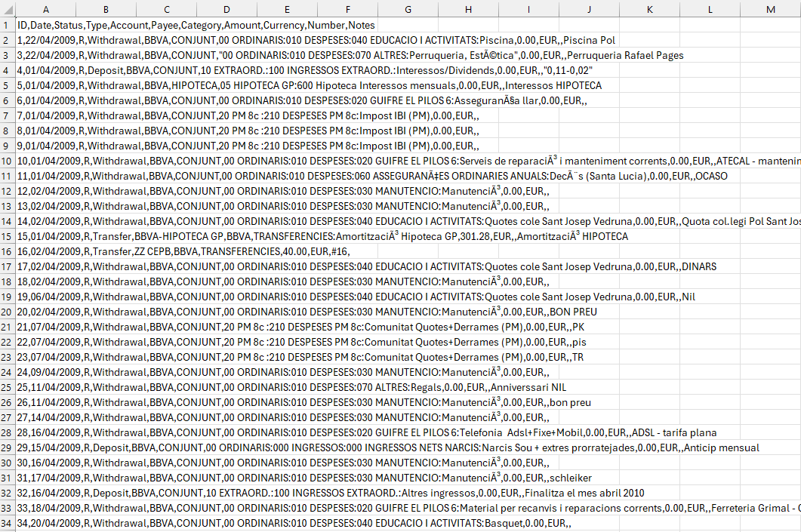Click row 34 header for Basquet entry

(8, 523)
